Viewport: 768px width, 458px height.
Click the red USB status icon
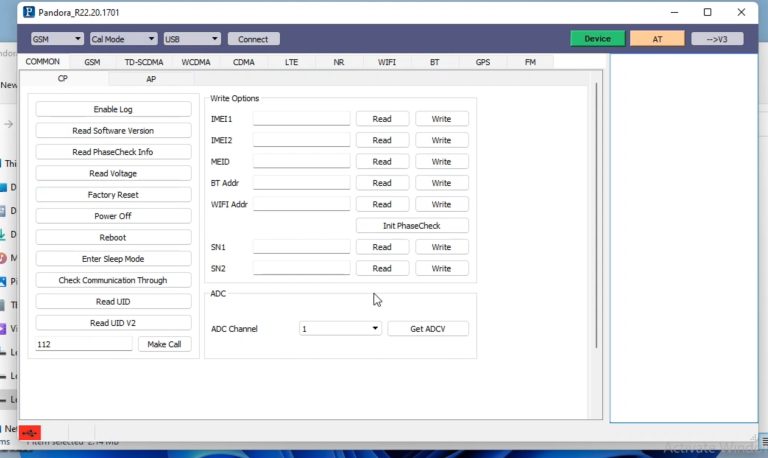pyautogui.click(x=30, y=433)
